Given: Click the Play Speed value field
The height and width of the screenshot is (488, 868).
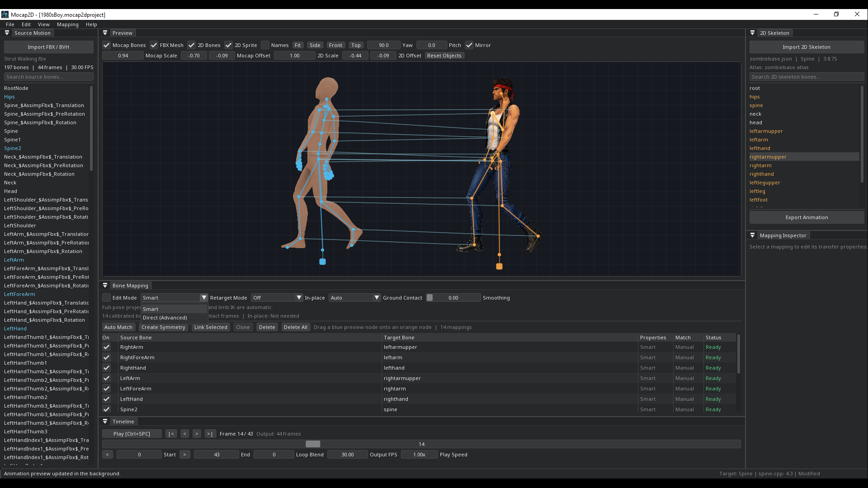Looking at the screenshot, I should coord(420,455).
